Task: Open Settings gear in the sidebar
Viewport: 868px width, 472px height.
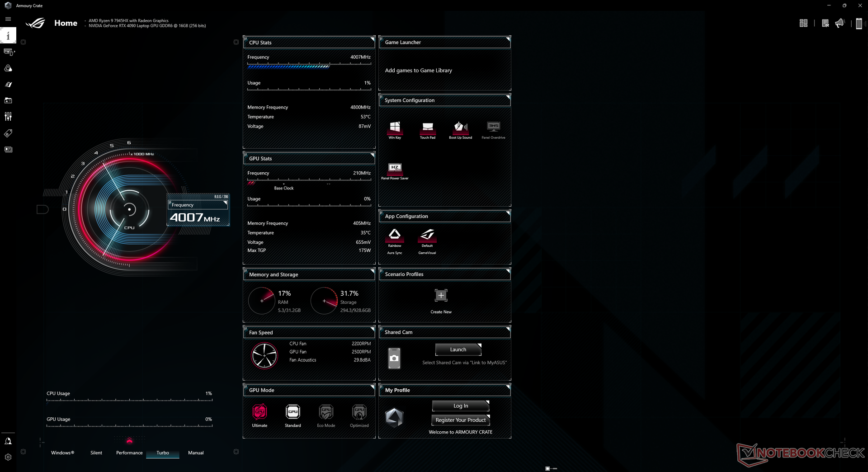Action: (8, 457)
